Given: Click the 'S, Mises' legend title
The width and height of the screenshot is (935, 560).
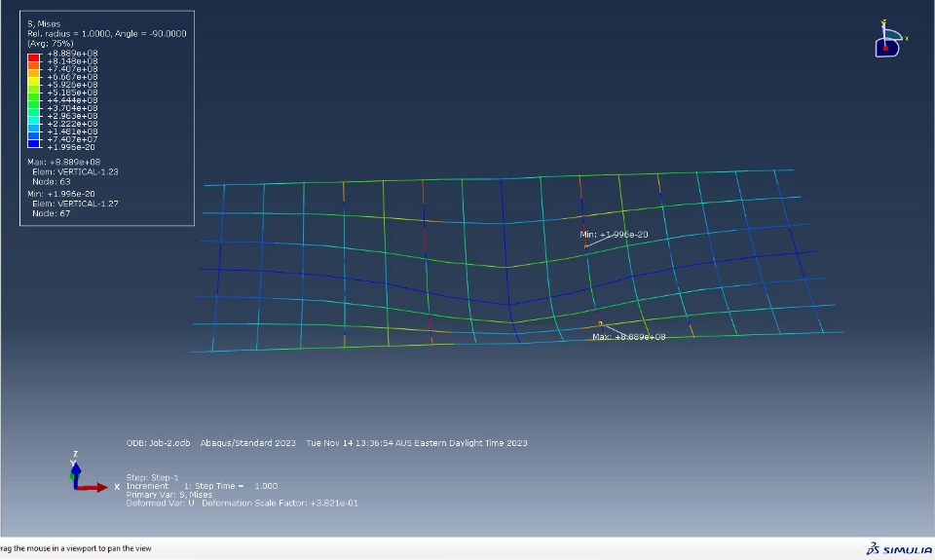Looking at the screenshot, I should [44, 23].
